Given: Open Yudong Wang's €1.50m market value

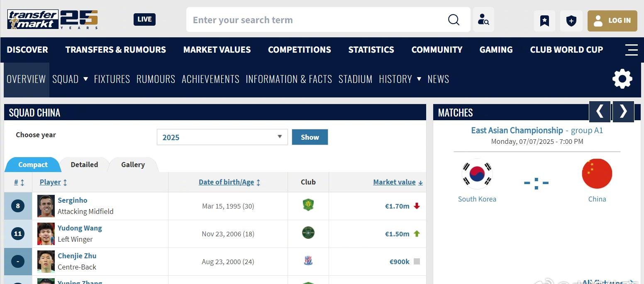Looking at the screenshot, I should (397, 234).
